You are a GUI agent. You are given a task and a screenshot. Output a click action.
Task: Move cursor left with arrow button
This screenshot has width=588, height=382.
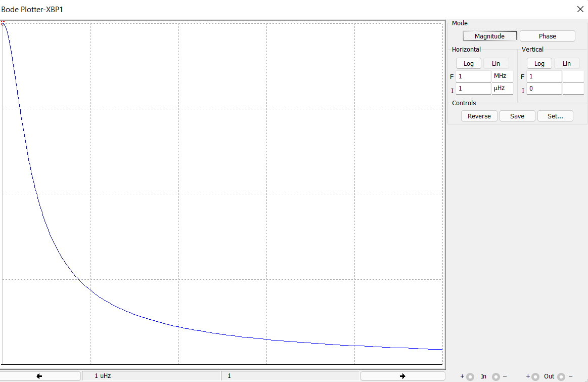point(39,376)
